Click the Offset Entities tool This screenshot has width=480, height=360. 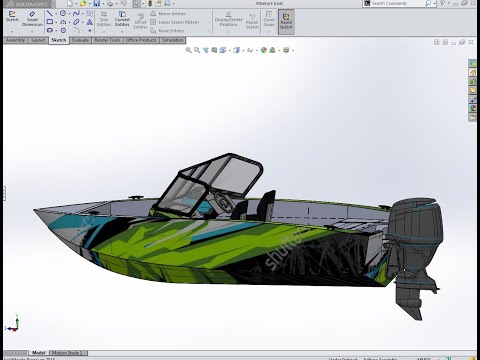tap(140, 22)
